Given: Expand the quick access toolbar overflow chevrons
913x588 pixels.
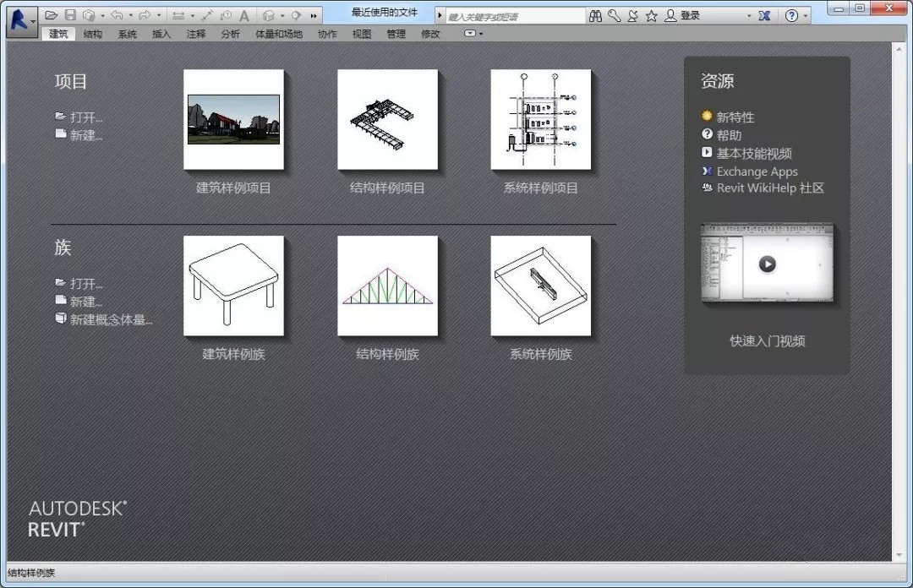Looking at the screenshot, I should (314, 16).
